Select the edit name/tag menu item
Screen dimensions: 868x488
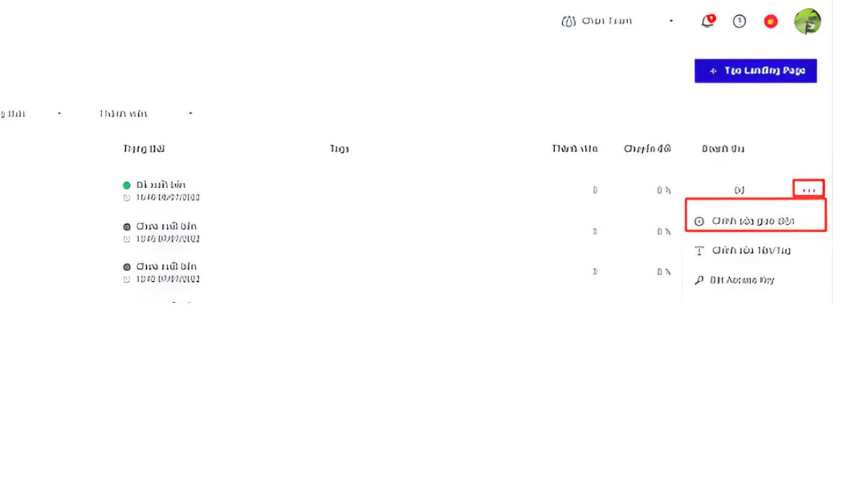click(x=751, y=251)
